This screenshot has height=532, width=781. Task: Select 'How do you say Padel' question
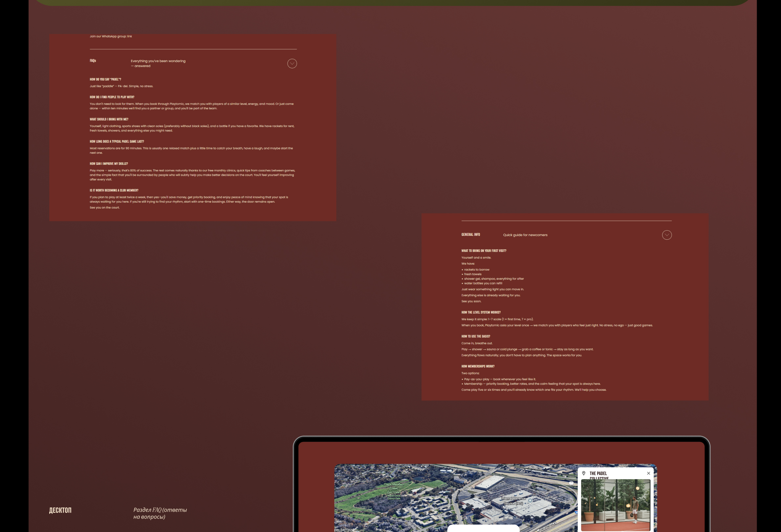coord(105,79)
